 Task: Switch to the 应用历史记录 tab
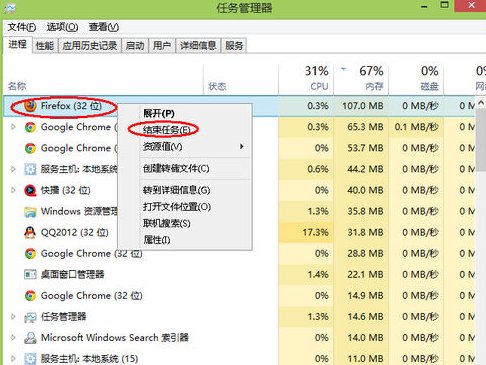click(90, 46)
